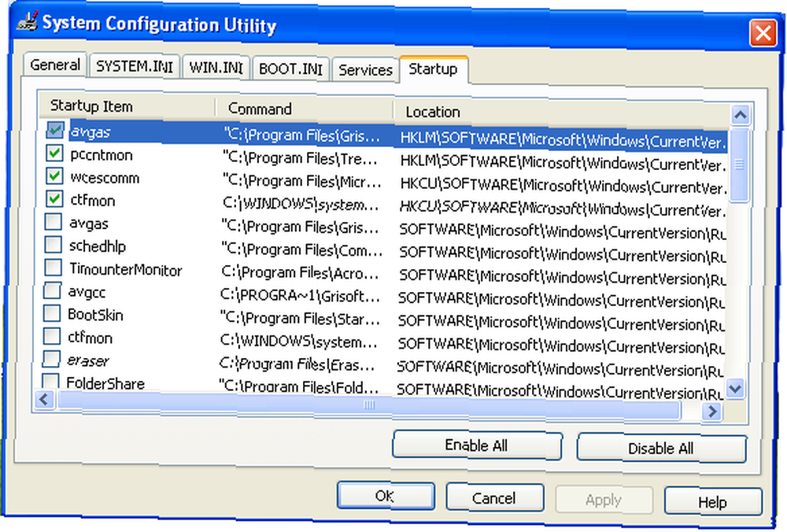Uncheck the pccntmon startup checkbox
787x532 pixels.
54,153
